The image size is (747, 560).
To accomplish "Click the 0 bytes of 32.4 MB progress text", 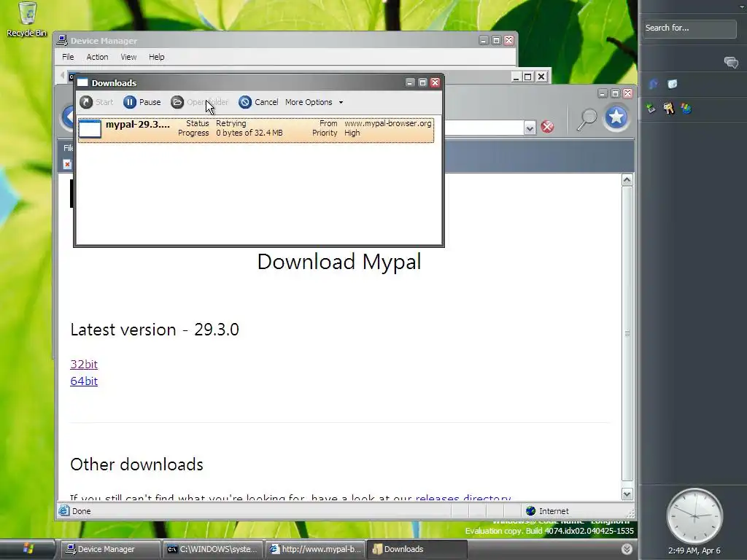I will 249,133.
